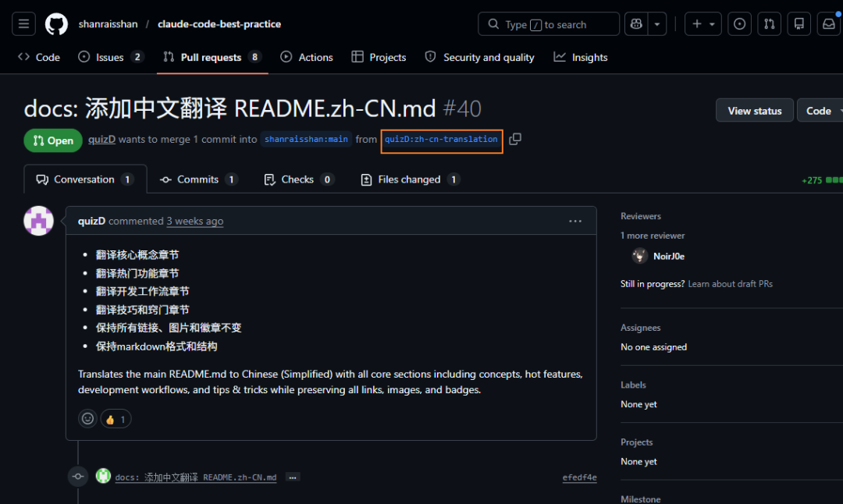843x504 pixels.
Task: Open commit hash efedf4e
Action: [579, 477]
